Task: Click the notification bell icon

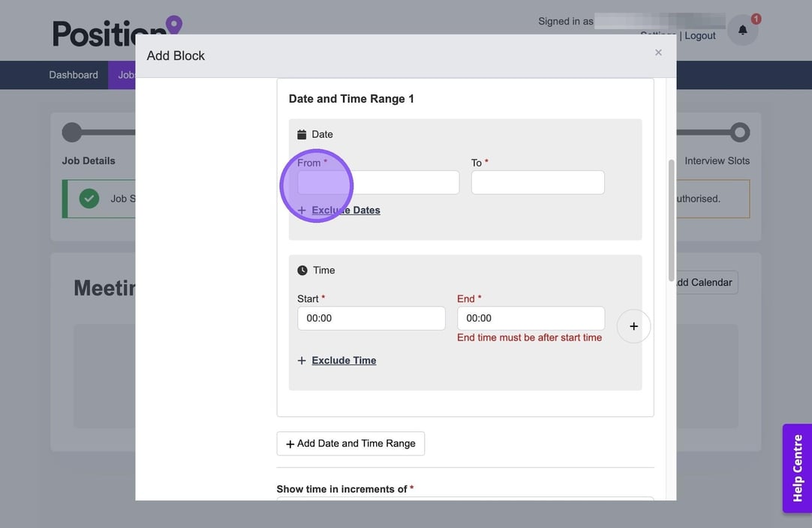Action: pyautogui.click(x=742, y=30)
